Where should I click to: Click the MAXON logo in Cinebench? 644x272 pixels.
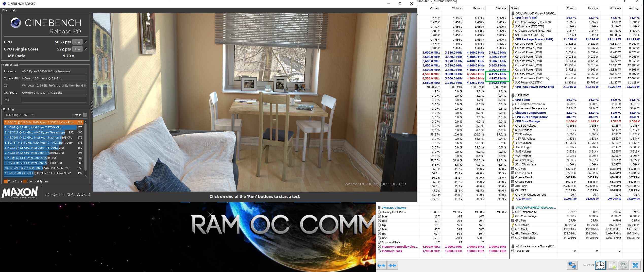20,193
